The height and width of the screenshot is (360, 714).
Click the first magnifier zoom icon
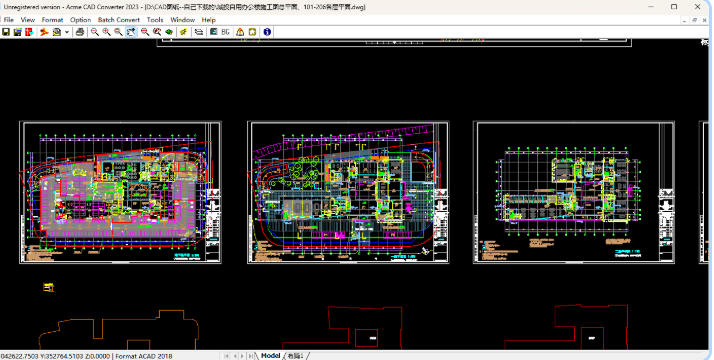(95, 32)
